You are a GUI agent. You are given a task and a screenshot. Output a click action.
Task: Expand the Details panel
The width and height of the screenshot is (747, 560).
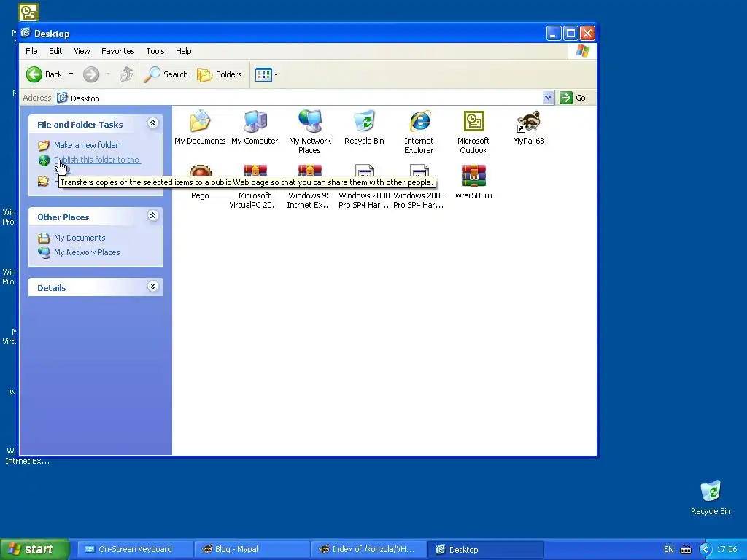pyautogui.click(x=153, y=286)
